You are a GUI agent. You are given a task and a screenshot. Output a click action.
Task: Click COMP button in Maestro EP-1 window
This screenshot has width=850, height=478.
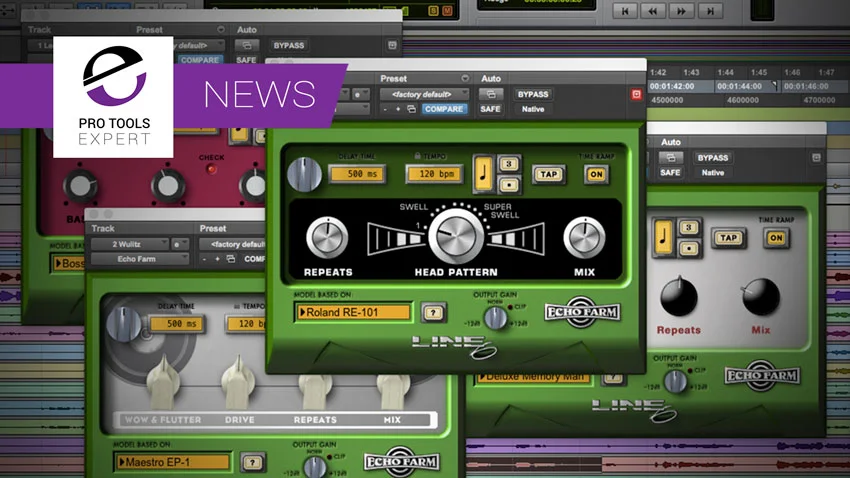pos(254,259)
